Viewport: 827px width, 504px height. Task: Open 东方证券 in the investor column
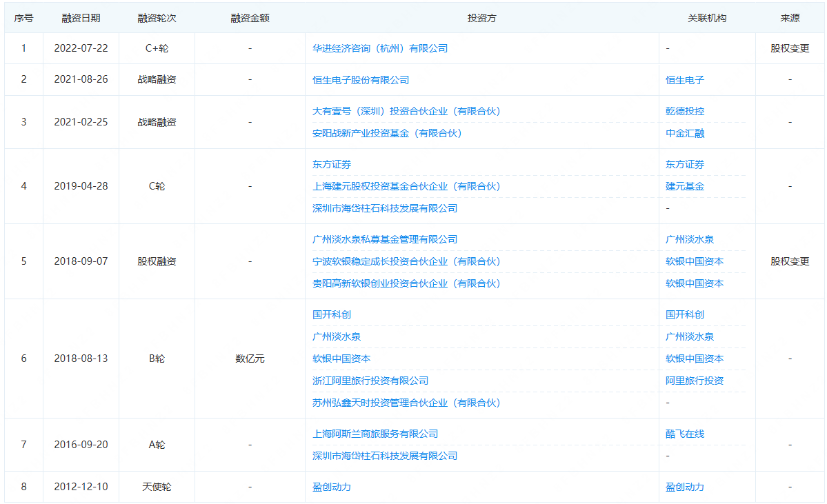332,165
